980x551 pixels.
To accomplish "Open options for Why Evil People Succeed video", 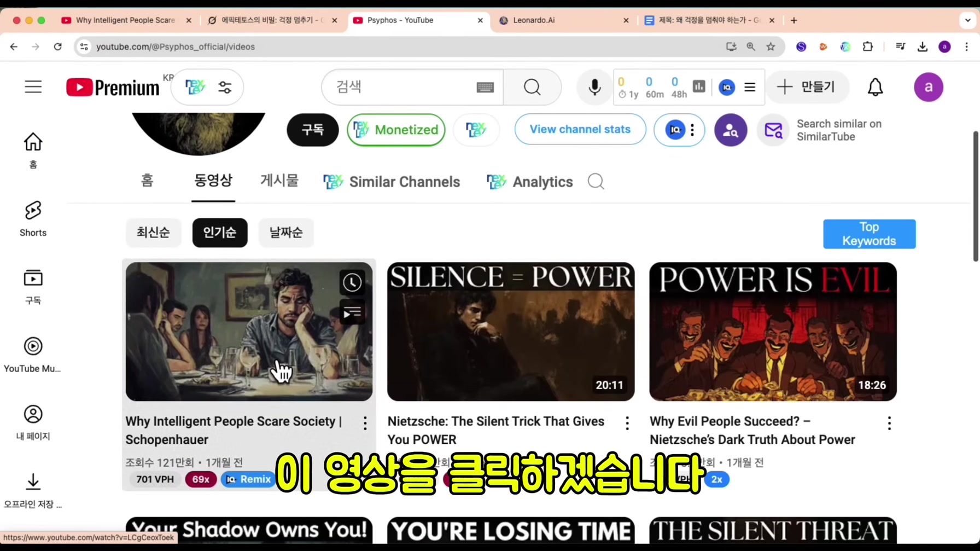I will click(889, 423).
